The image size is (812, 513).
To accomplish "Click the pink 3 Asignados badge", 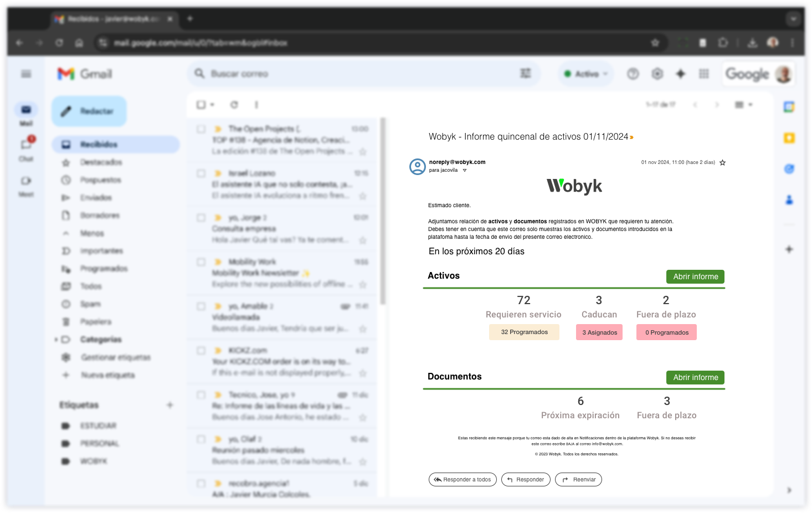I will [599, 332].
